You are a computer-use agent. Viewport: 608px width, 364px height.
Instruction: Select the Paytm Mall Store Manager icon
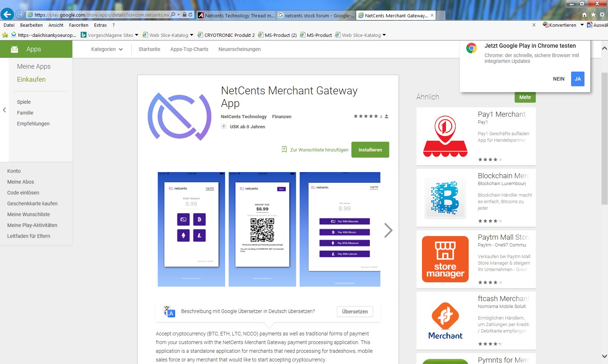pyautogui.click(x=445, y=259)
